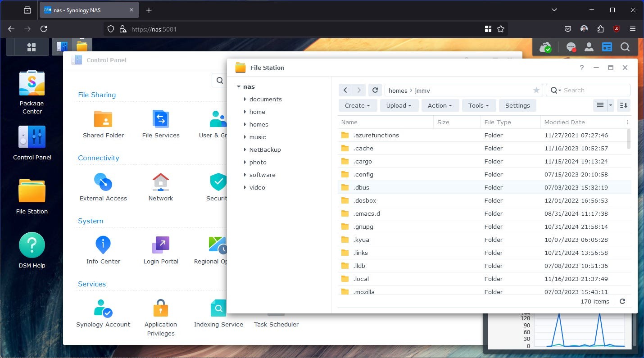Go forward in File Station navigation
Screen dimensions: 644x358
coord(359,91)
